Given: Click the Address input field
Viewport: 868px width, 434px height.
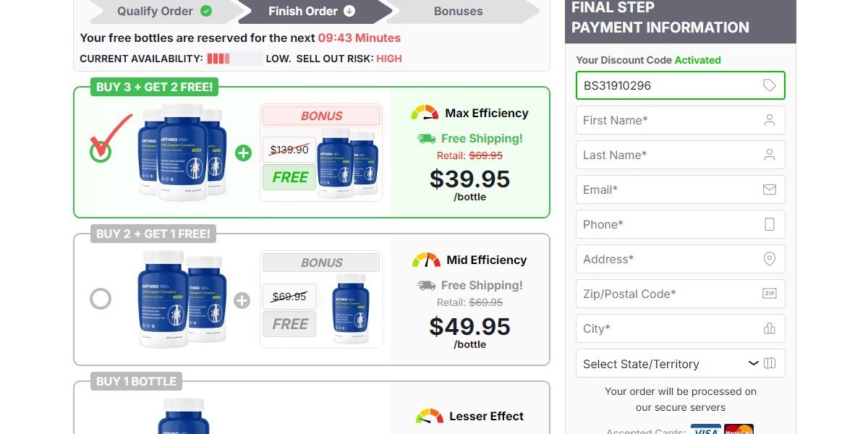Looking at the screenshot, I should (681, 259).
